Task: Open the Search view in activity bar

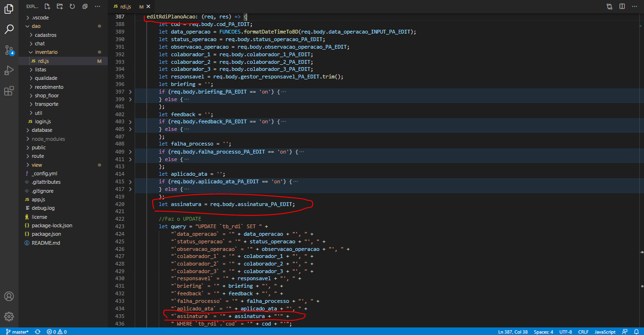Action: tap(9, 29)
